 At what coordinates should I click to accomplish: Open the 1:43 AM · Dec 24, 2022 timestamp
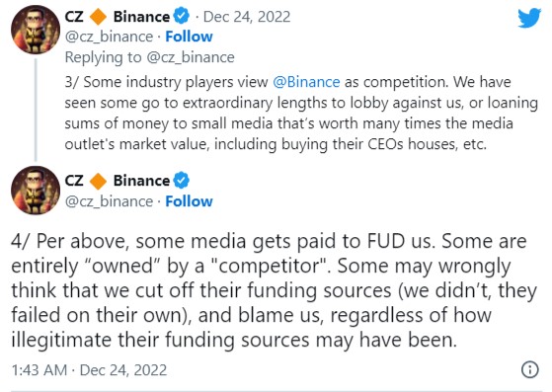click(x=89, y=370)
